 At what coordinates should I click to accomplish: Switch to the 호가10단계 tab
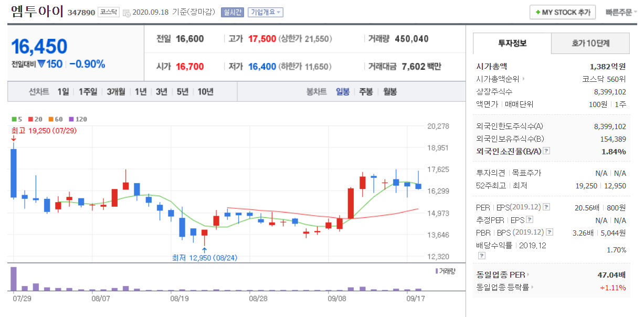coord(590,43)
